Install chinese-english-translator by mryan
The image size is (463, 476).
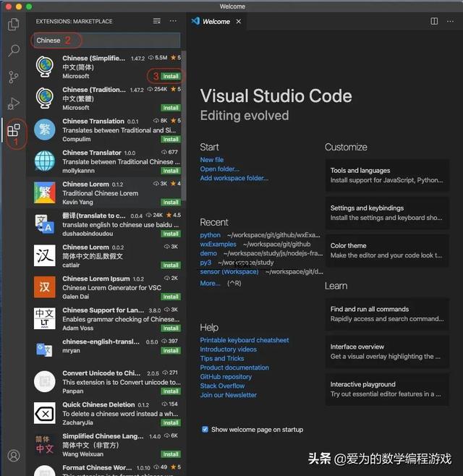(x=170, y=351)
